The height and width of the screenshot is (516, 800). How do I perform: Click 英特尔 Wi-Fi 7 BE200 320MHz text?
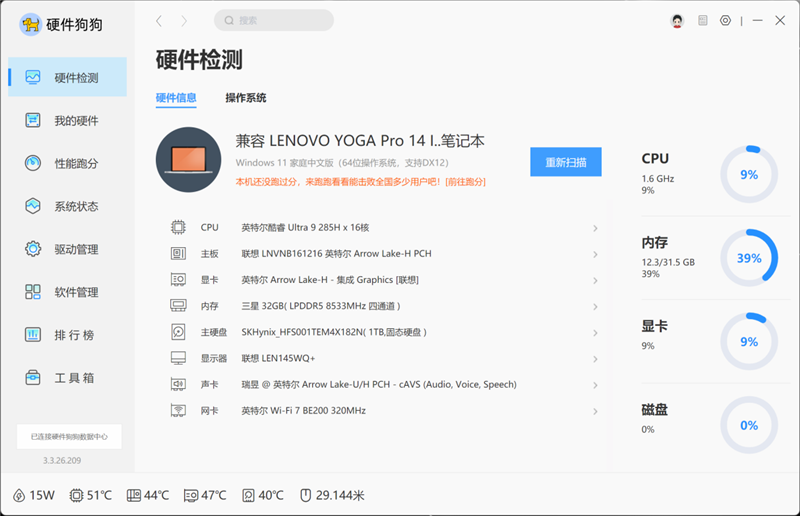304,410
